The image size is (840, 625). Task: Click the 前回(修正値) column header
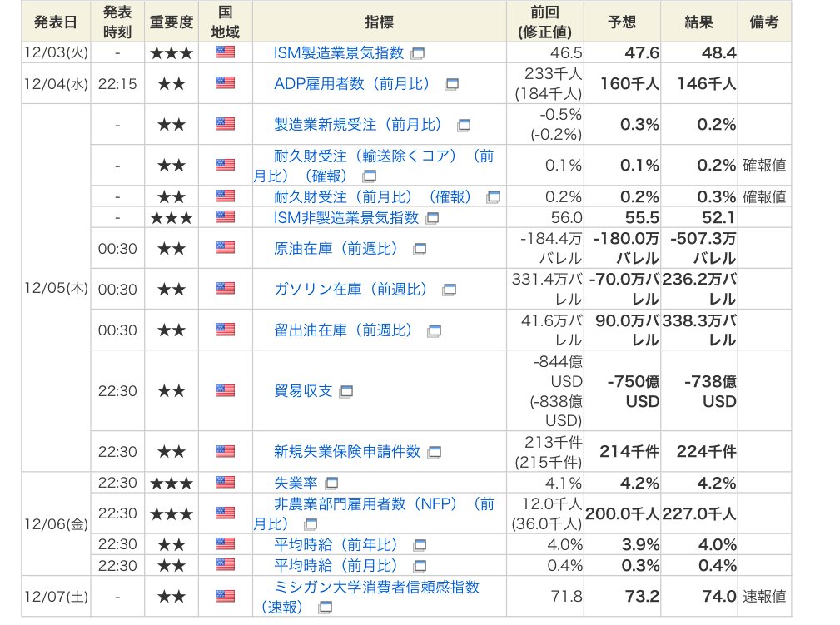pyautogui.click(x=544, y=22)
